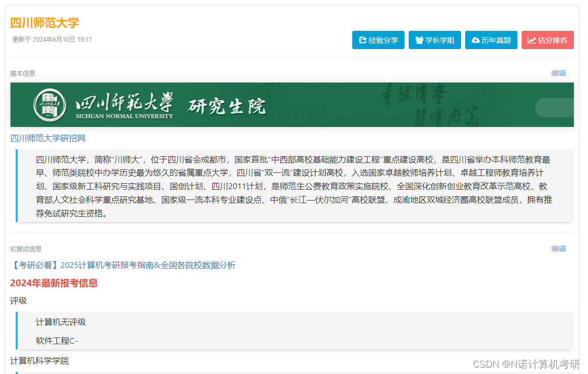Click the 更新于 2024年6月10日 timestamp
Screen dimensions: 588x374
pos(52,39)
